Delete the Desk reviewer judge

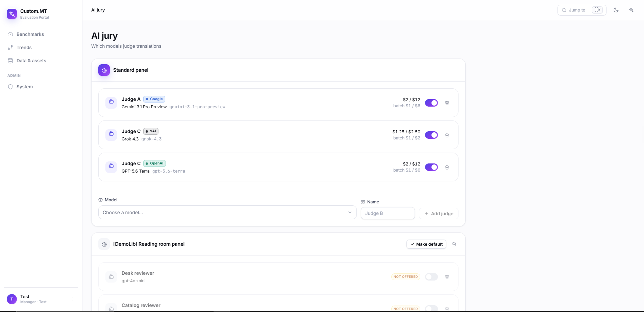447,277
